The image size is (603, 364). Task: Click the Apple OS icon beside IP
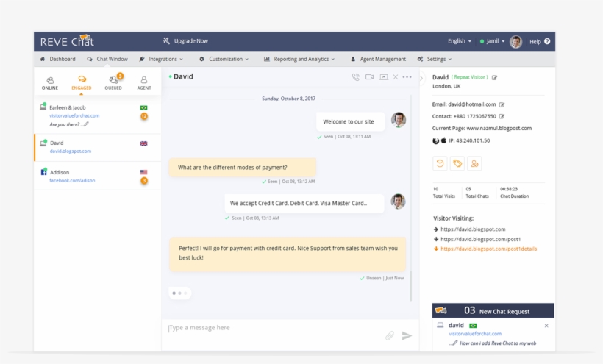(443, 140)
